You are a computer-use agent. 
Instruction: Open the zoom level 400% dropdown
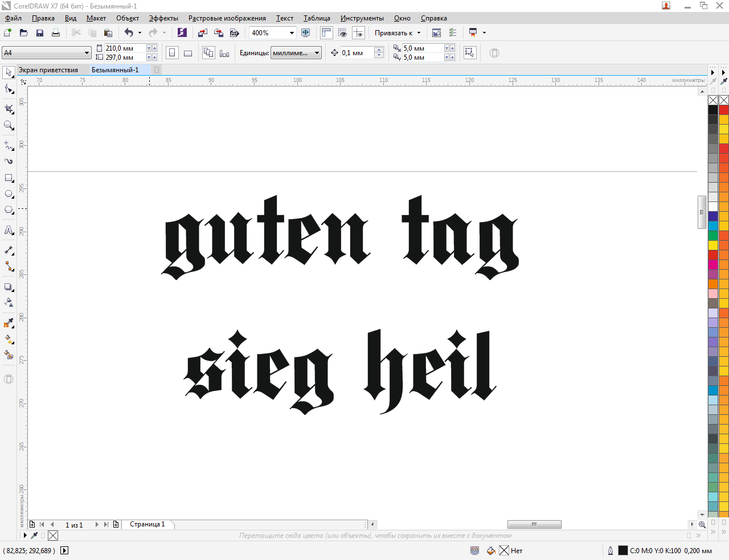(292, 33)
